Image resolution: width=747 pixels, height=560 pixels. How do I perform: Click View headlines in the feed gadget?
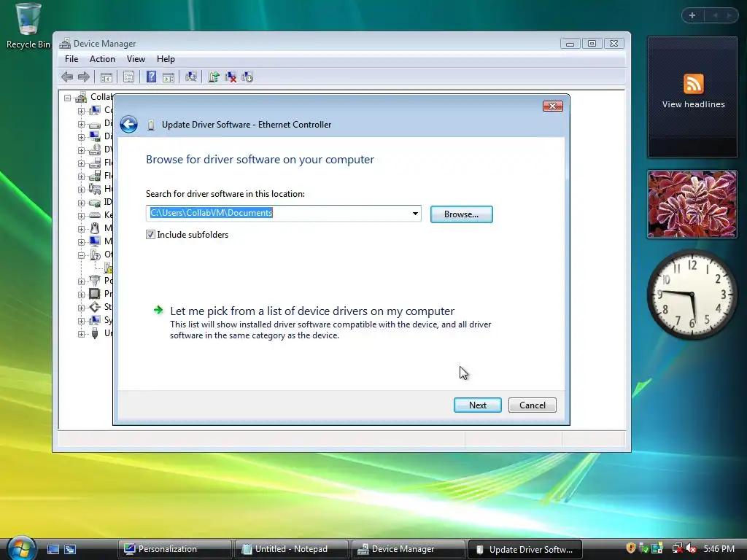click(693, 104)
